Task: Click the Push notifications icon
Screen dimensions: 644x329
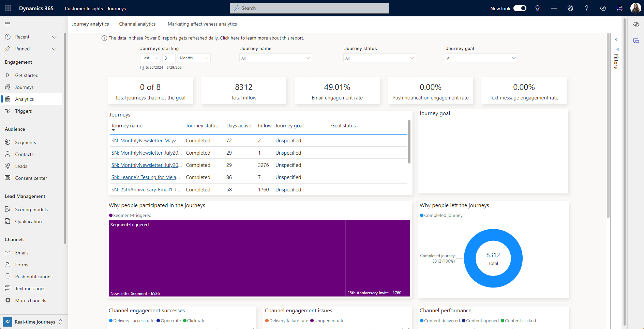Action: click(x=8, y=276)
